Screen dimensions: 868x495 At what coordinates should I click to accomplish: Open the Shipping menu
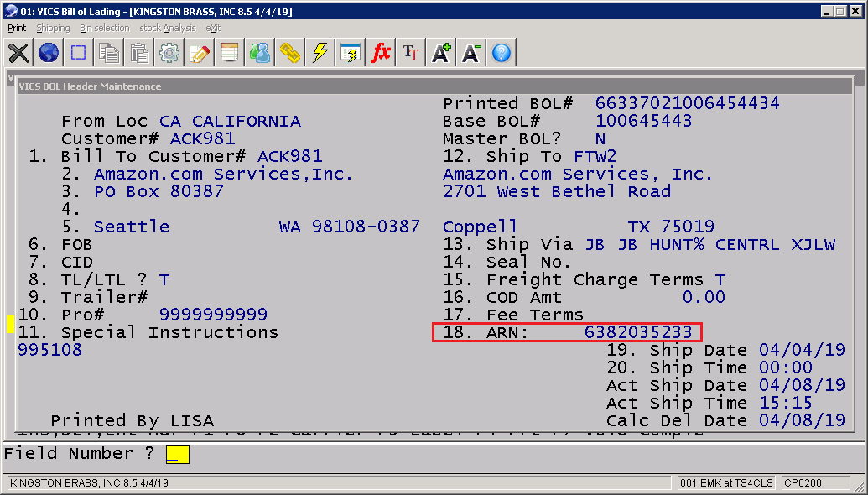tap(53, 28)
